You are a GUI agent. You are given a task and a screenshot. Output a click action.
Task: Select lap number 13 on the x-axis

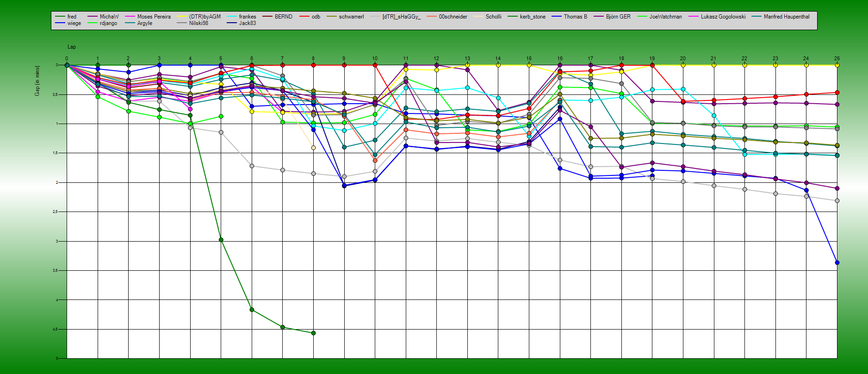pyautogui.click(x=467, y=59)
